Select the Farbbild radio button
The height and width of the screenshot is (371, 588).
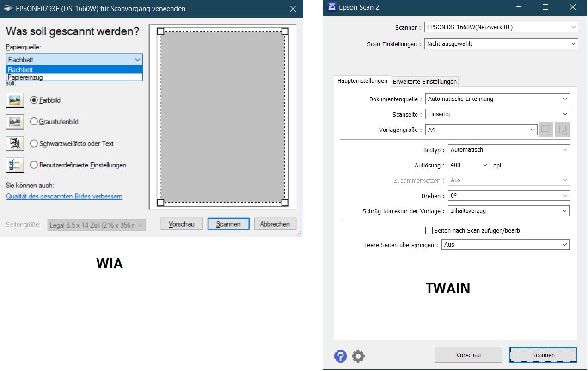coord(34,100)
